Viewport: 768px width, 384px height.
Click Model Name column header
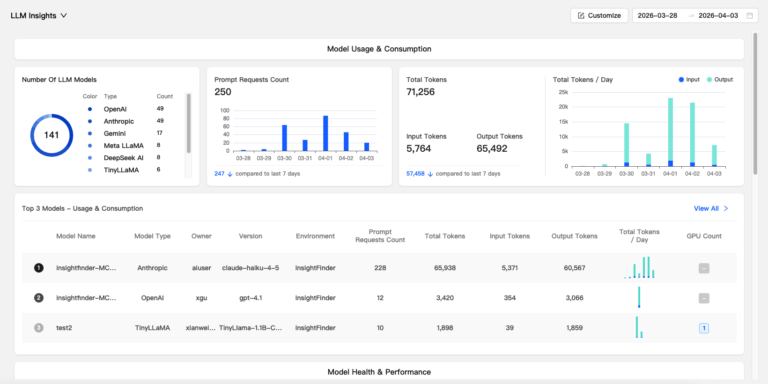[76, 236]
